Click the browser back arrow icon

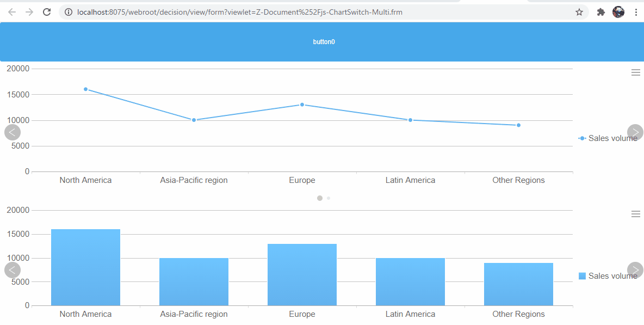pos(11,11)
